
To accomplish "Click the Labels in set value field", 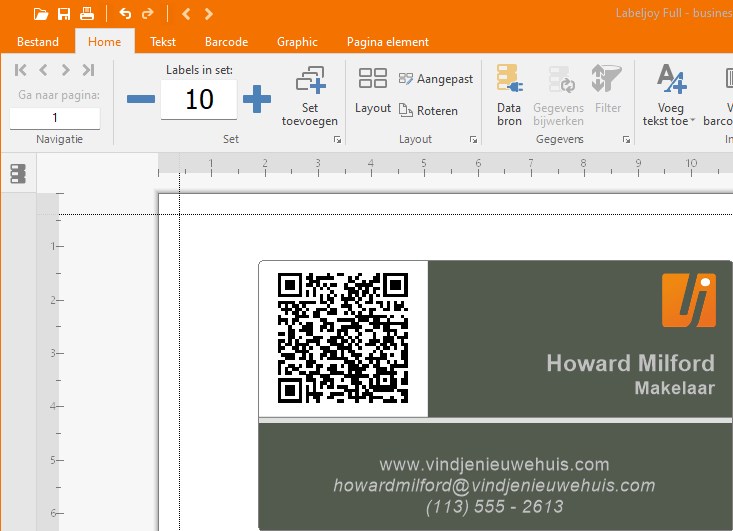I will pyautogui.click(x=199, y=99).
